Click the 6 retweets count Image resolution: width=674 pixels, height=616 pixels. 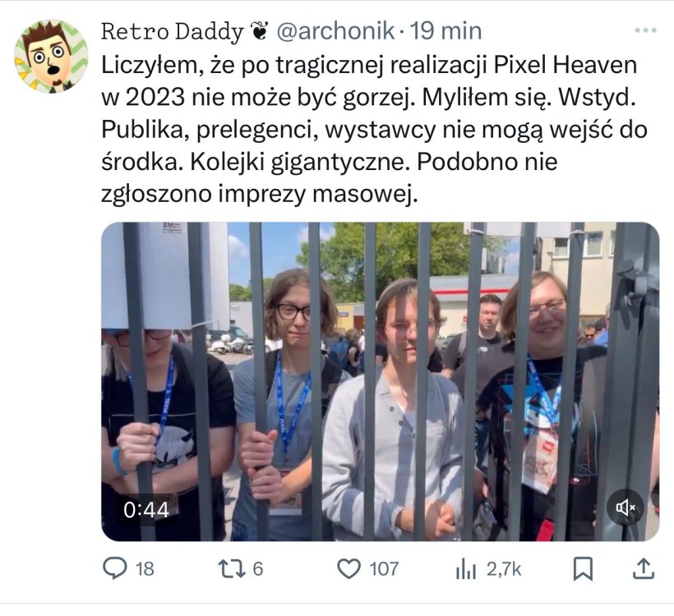click(257, 568)
